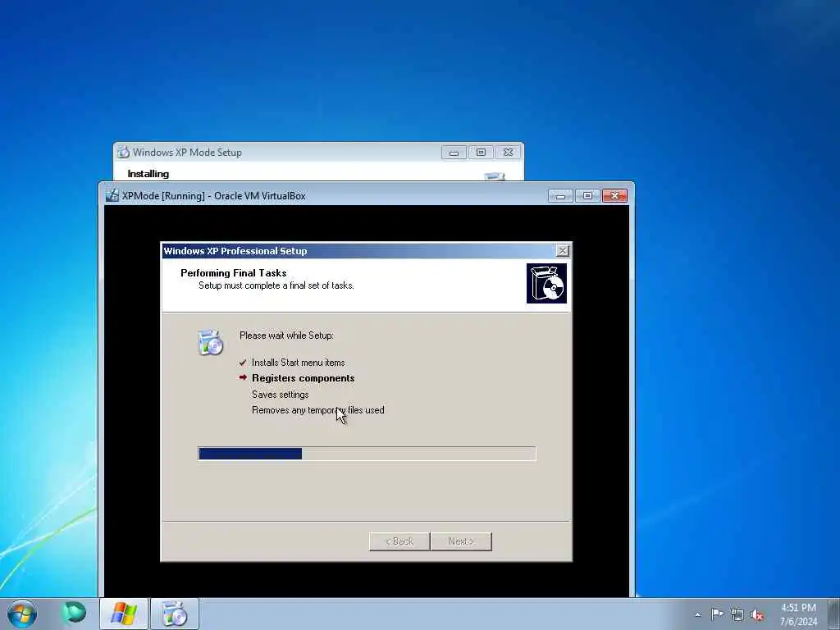Open Action Center flag tray icon

click(x=717, y=614)
